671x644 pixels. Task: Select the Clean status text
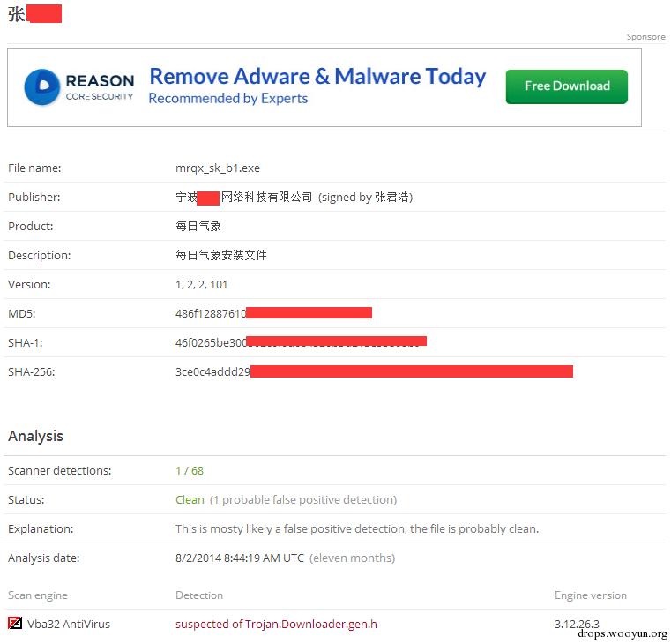(x=190, y=499)
